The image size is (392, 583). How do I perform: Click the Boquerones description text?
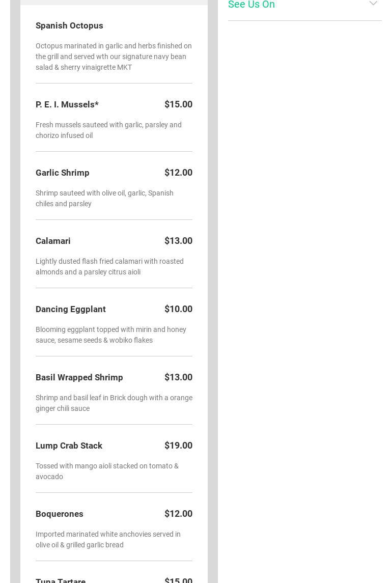pyautogui.click(x=108, y=539)
